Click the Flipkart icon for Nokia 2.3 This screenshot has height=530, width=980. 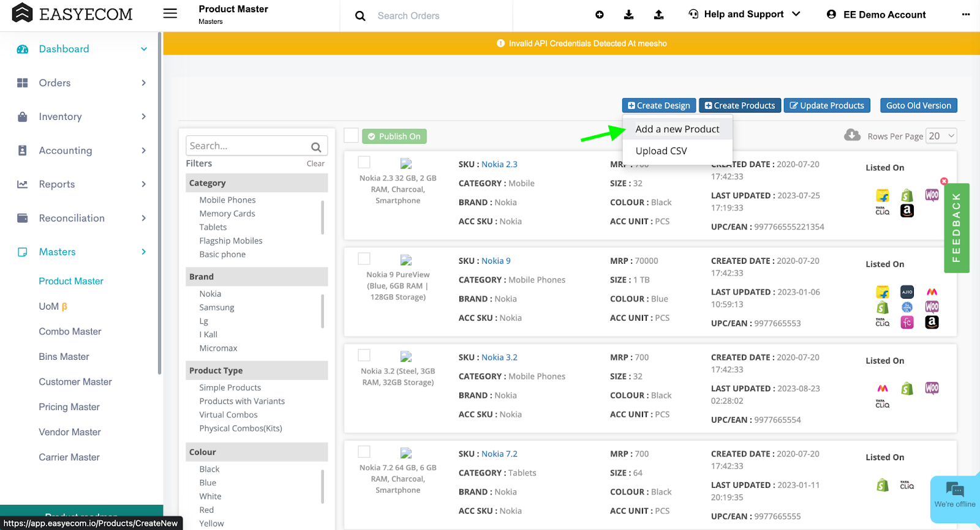click(x=883, y=196)
